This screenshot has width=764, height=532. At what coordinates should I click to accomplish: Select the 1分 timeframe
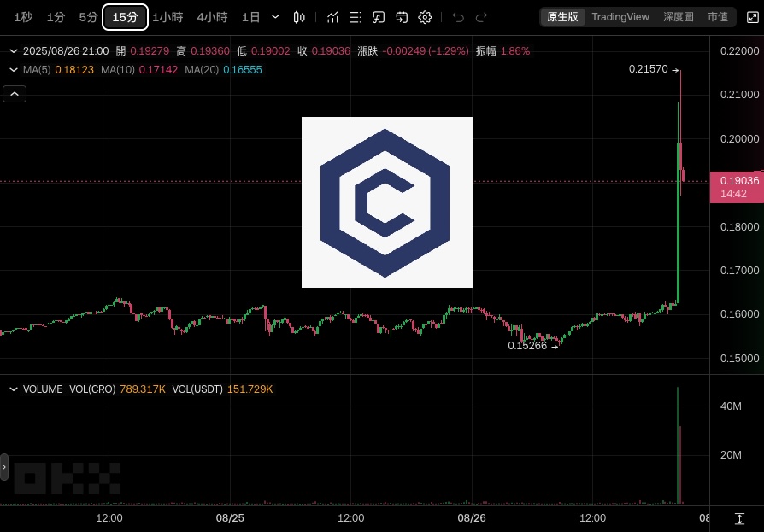56,18
